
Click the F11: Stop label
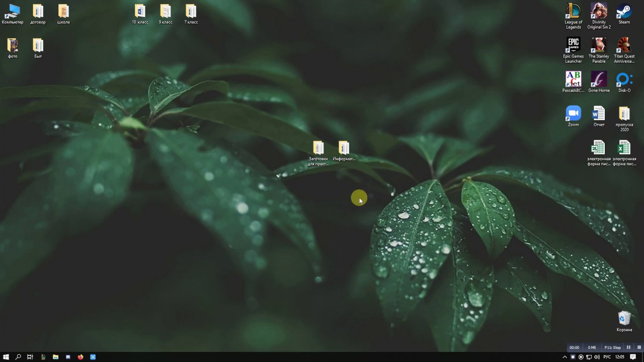click(612, 347)
